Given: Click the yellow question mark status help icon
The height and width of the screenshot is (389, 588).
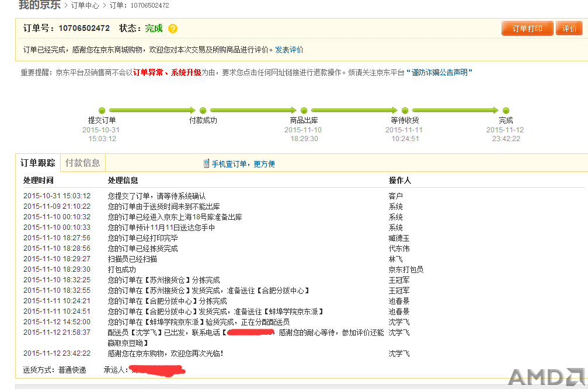Looking at the screenshot, I should point(172,29).
